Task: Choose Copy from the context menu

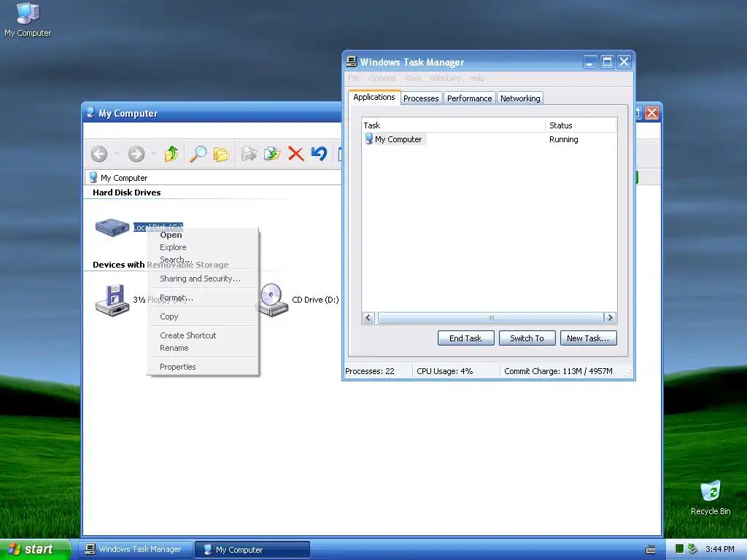Action: [203, 316]
